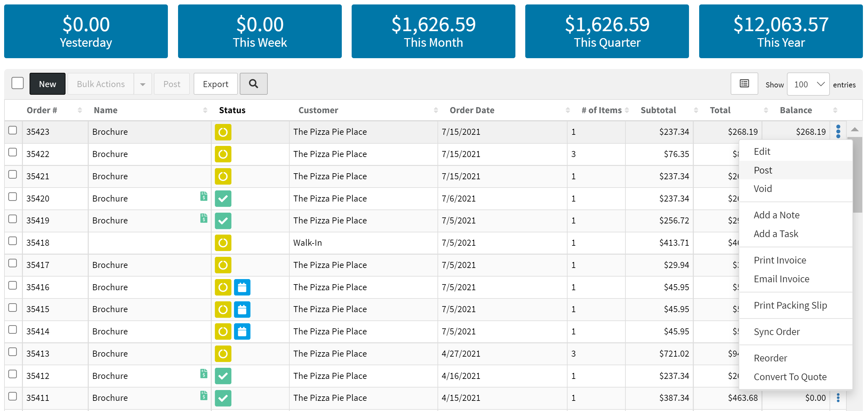Click the yellow pending status icon for order 35418
This screenshot has height=411, width=868.
tap(223, 243)
